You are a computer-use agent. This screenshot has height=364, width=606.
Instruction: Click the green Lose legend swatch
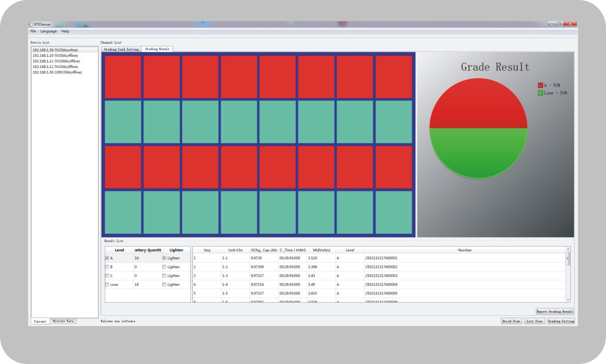[x=540, y=93]
